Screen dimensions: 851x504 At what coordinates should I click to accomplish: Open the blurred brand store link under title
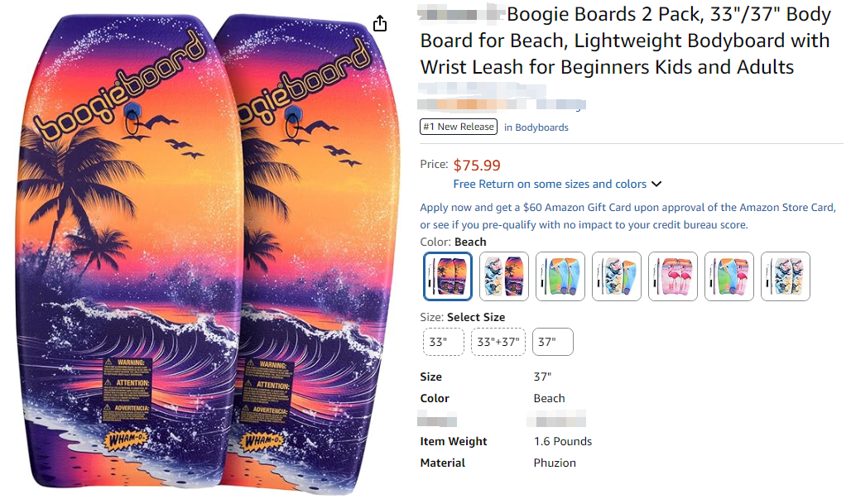click(502, 105)
